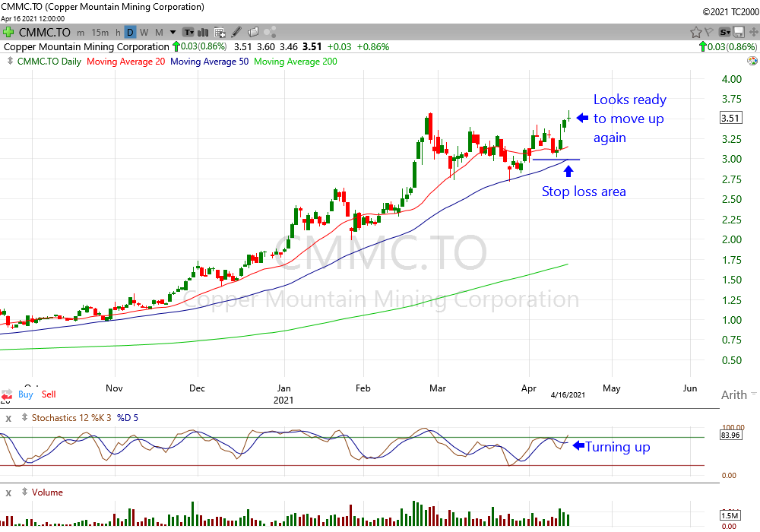Click the bold 3.51 last price value
Screen dimensions: 760x532
(x=312, y=46)
